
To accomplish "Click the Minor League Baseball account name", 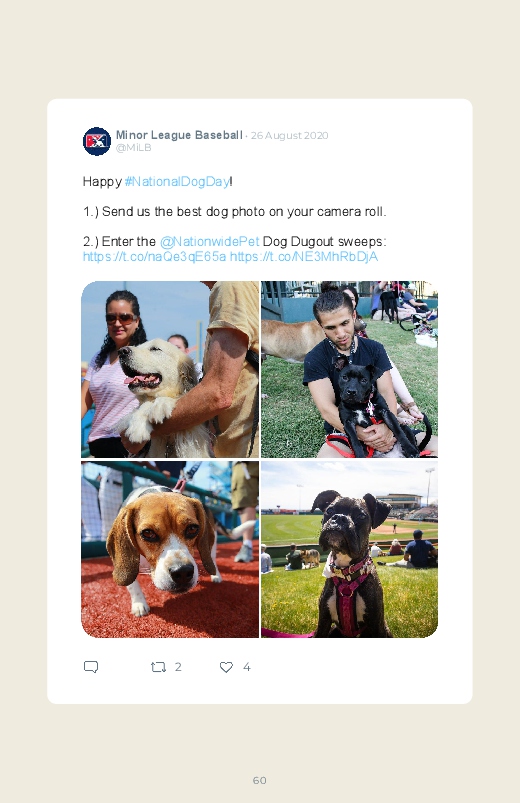I will click(x=179, y=135).
